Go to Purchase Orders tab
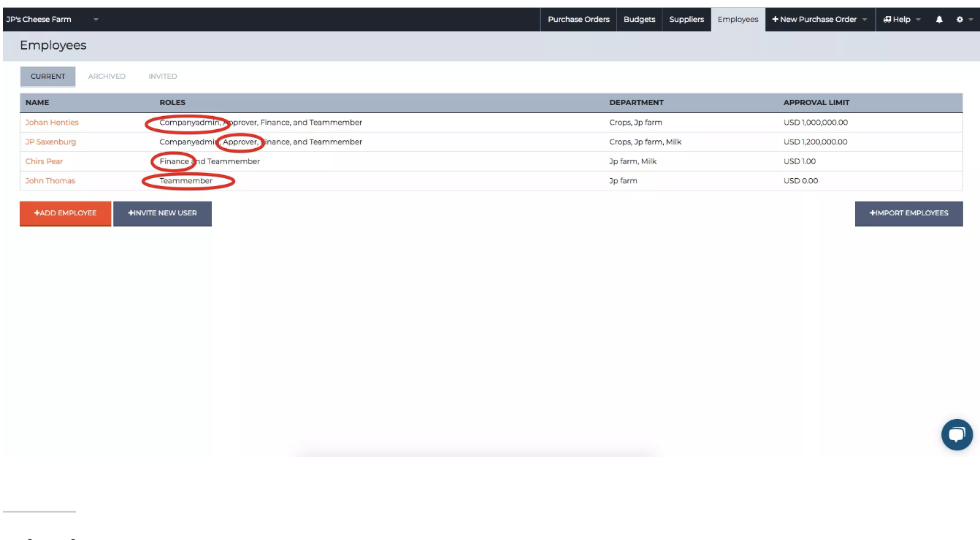The width and height of the screenshot is (980, 540). tap(578, 20)
